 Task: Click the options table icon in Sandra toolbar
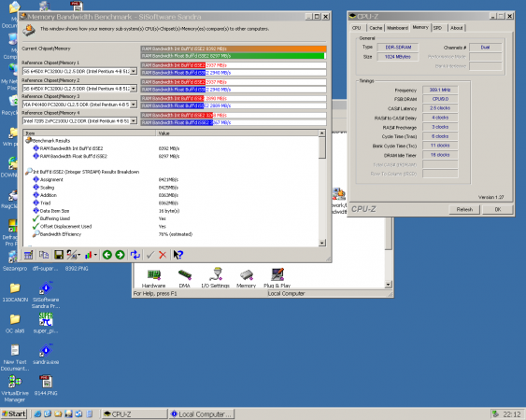point(29,255)
